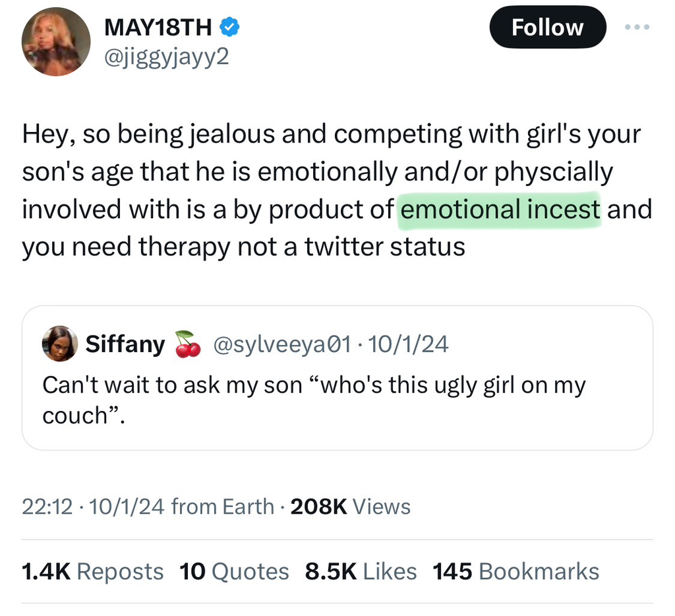Click the blue verified badge icon
Image resolution: width=675 pixels, height=616 pixels.
230,27
